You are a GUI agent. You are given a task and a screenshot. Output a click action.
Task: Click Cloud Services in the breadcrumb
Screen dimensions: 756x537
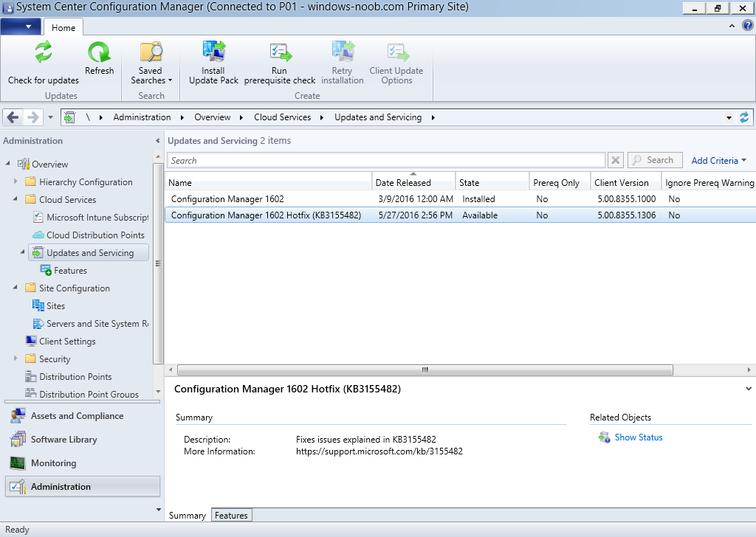tap(283, 117)
